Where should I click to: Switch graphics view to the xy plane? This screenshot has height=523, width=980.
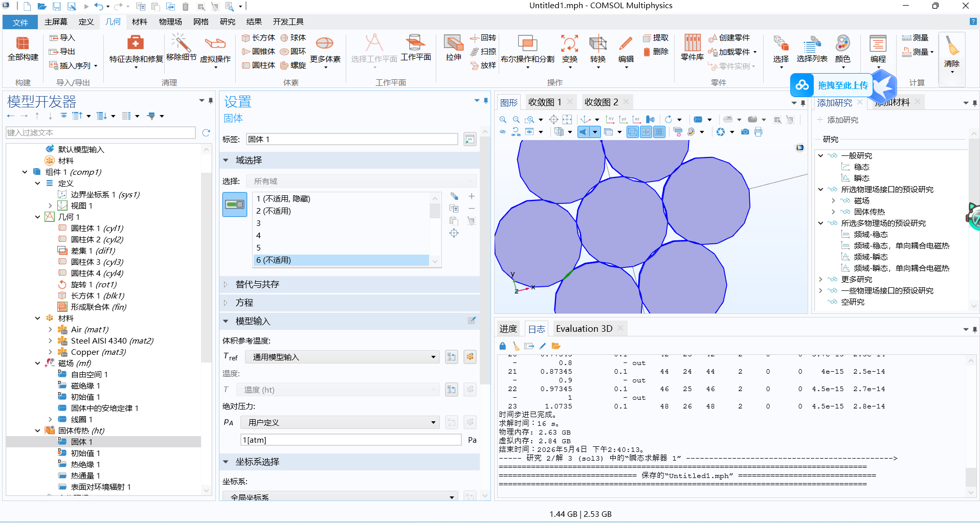pyautogui.click(x=610, y=120)
